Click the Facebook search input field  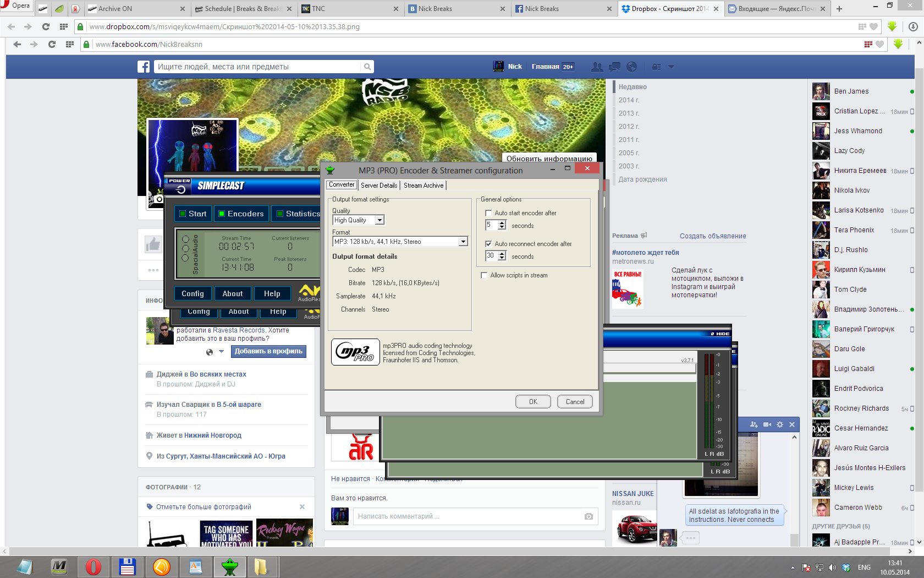pyautogui.click(x=258, y=67)
